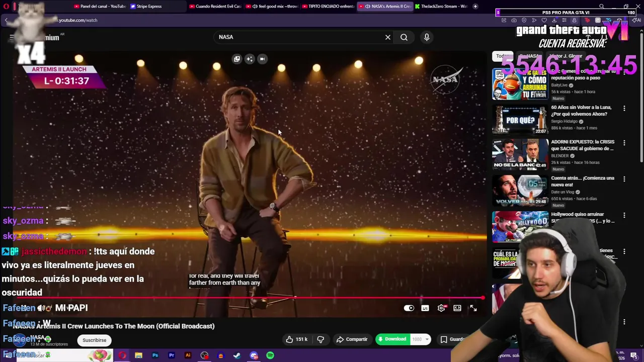Click the skip-next icon above the player
Image resolution: width=644 pixels, height=362 pixels.
pyautogui.click(x=262, y=59)
